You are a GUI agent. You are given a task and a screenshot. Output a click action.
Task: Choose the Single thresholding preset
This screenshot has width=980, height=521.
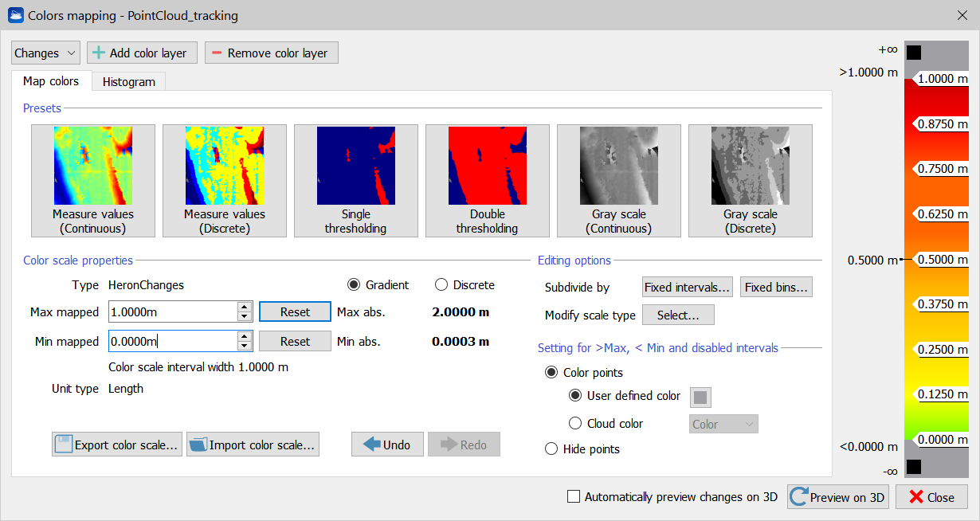tap(356, 181)
